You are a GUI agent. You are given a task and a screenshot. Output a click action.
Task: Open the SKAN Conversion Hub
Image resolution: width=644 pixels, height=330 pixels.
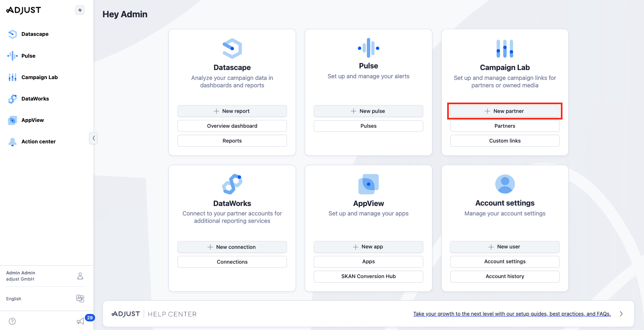[x=369, y=276]
